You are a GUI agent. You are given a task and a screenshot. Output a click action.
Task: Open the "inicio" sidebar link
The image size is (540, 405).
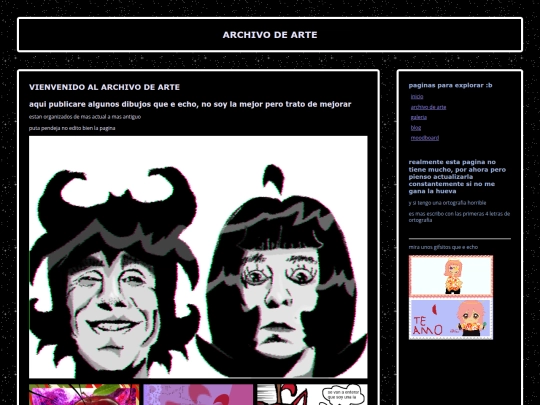click(x=417, y=97)
